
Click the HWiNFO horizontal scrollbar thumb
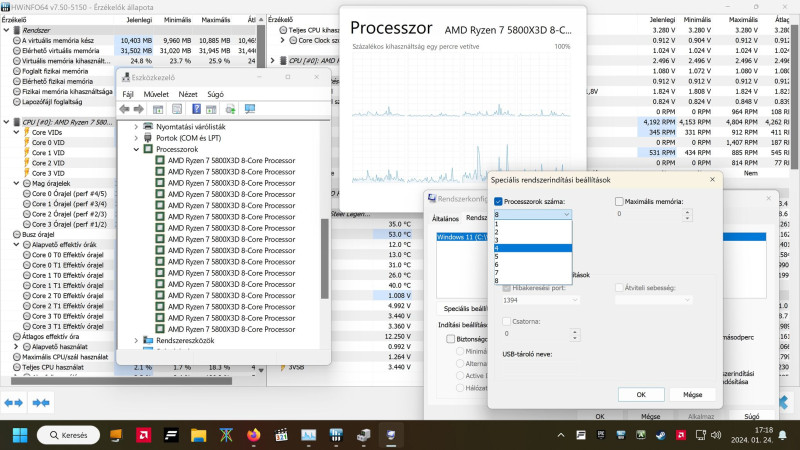121,381
